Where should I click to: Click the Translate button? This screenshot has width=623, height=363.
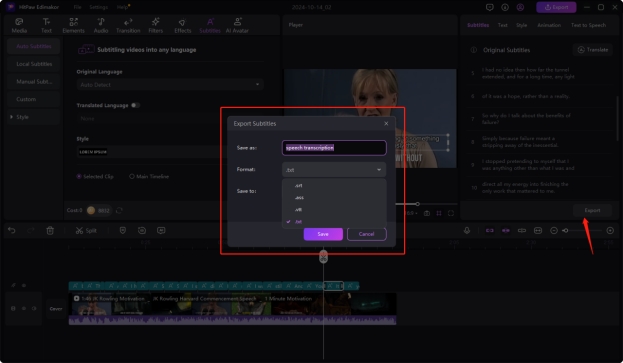tap(592, 50)
